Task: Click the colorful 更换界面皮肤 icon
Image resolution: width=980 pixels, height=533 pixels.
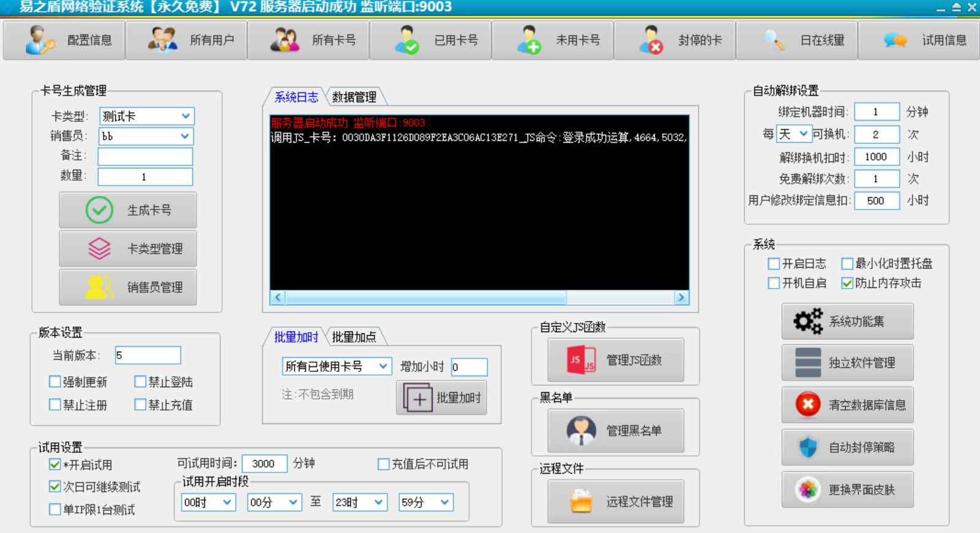Action: tap(807, 490)
